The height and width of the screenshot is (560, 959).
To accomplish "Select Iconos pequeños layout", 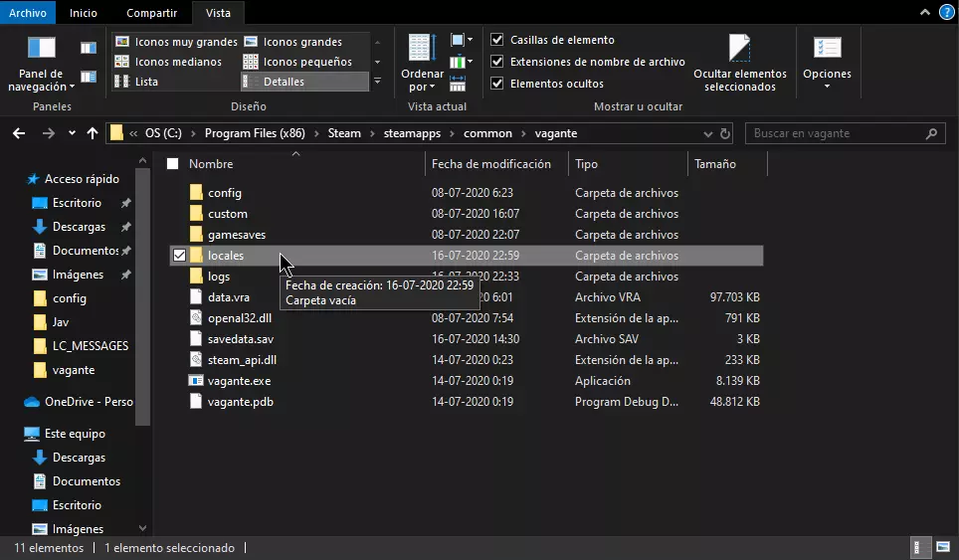I will (x=297, y=62).
